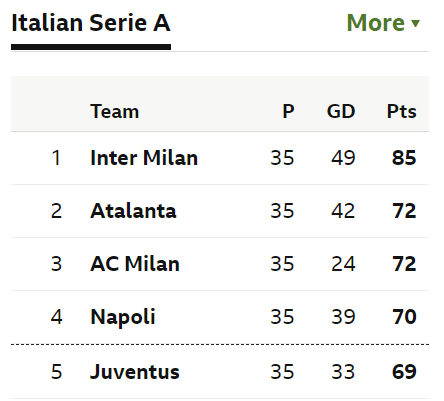
Task: Select the Italian Serie A tab
Action: point(91,23)
